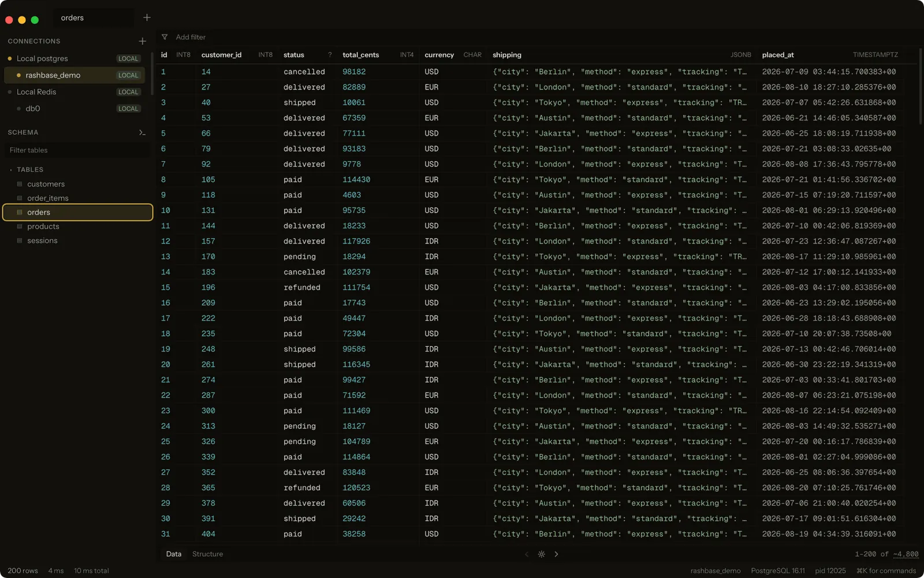Click rashbase_demo in the status bar

tap(716, 571)
